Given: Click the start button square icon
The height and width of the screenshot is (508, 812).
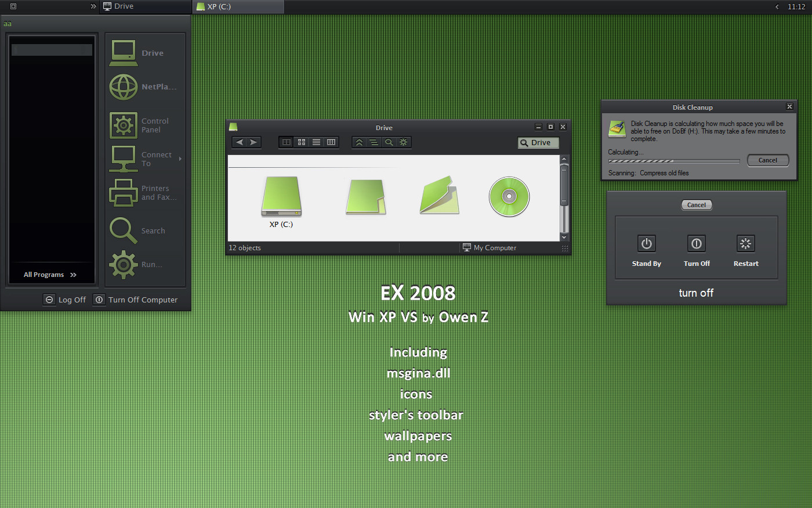Looking at the screenshot, I should click(13, 6).
